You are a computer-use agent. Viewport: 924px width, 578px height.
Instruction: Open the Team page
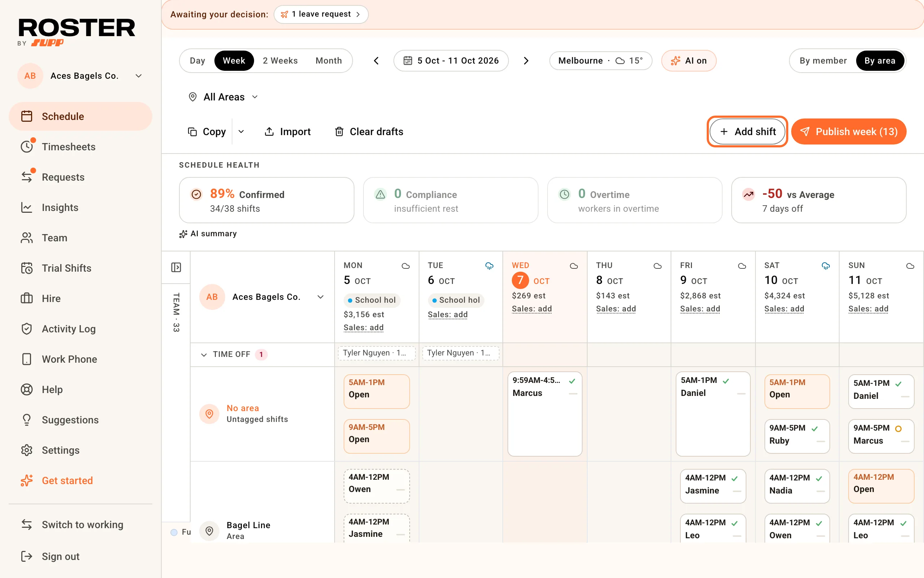click(80, 238)
